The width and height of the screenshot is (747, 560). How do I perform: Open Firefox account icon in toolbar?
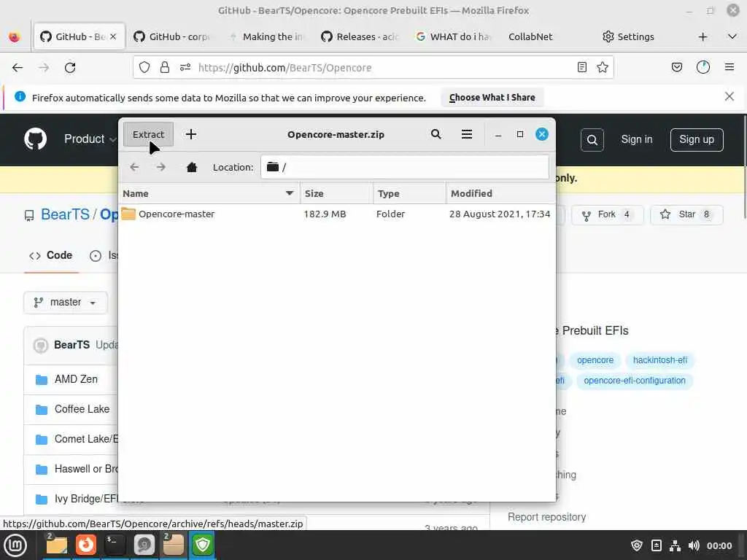coord(703,68)
